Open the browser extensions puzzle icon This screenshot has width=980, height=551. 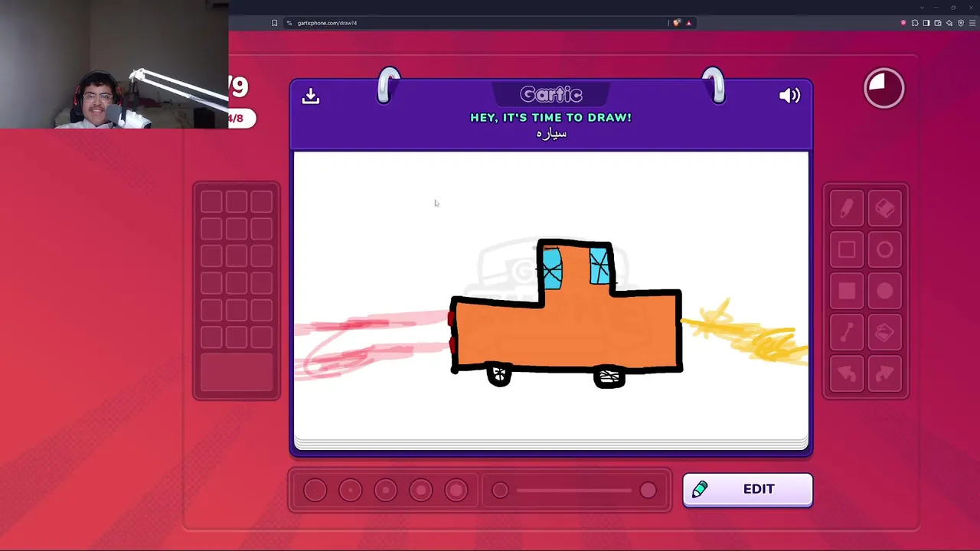tap(914, 23)
